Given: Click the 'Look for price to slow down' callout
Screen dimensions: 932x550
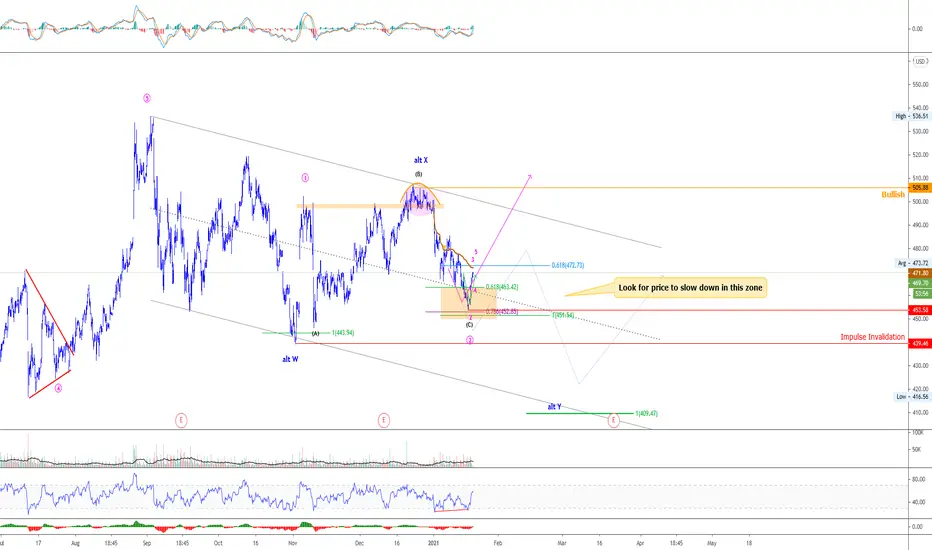Looking at the screenshot, I should tap(690, 288).
